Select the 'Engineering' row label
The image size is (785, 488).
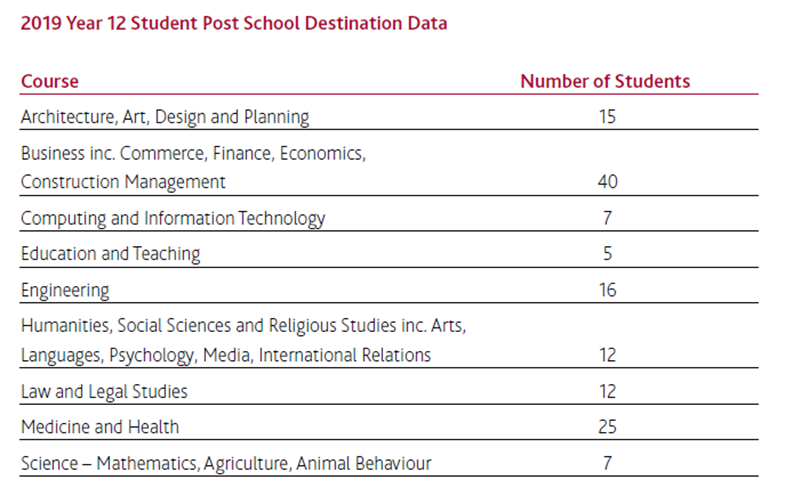[65, 291]
